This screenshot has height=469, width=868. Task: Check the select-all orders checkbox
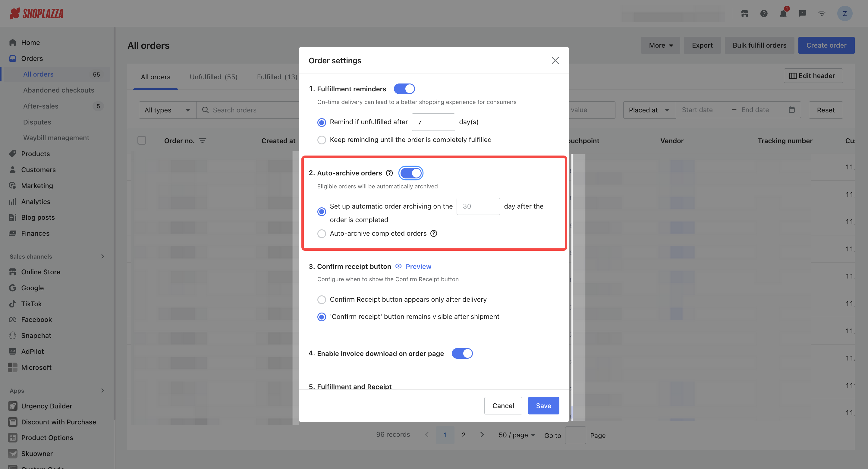coord(142,140)
